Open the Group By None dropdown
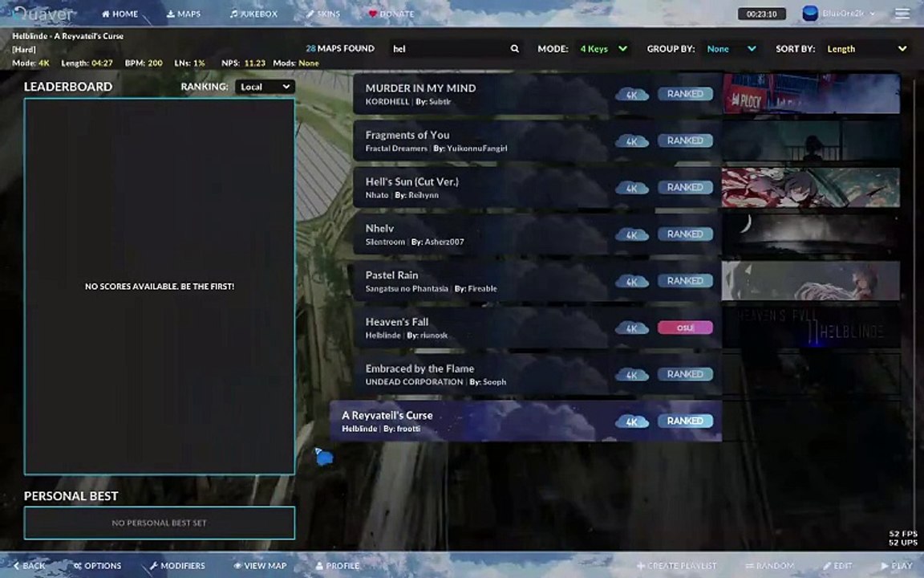The height and width of the screenshot is (578, 924). coord(731,48)
